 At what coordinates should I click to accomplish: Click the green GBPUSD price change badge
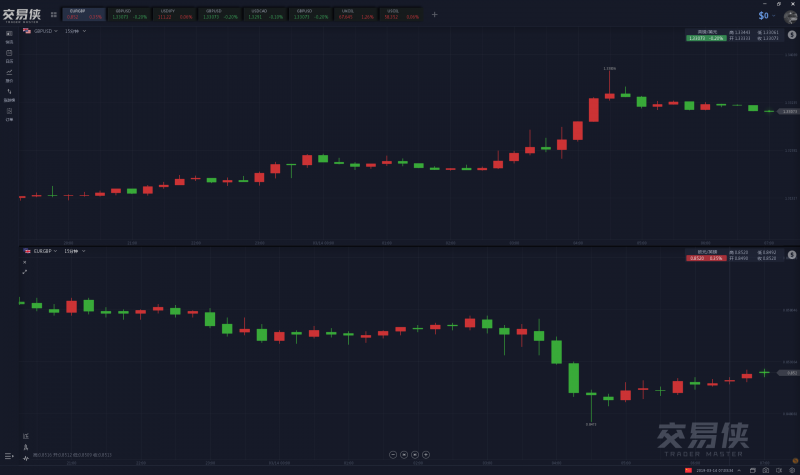(x=706, y=38)
